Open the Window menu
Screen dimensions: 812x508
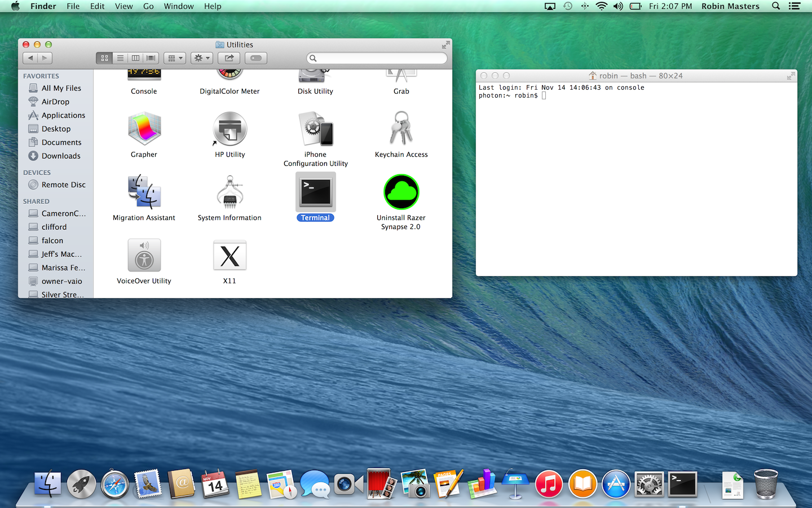click(179, 6)
